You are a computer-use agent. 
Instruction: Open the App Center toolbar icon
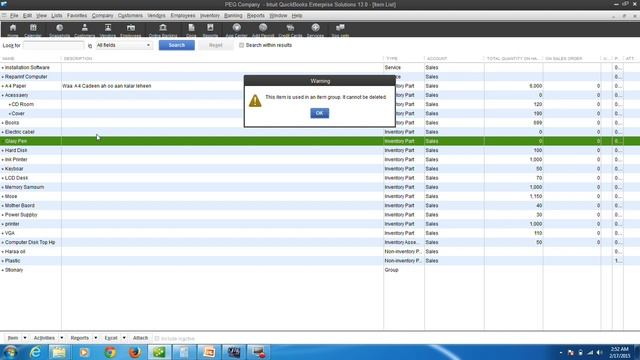[236, 29]
